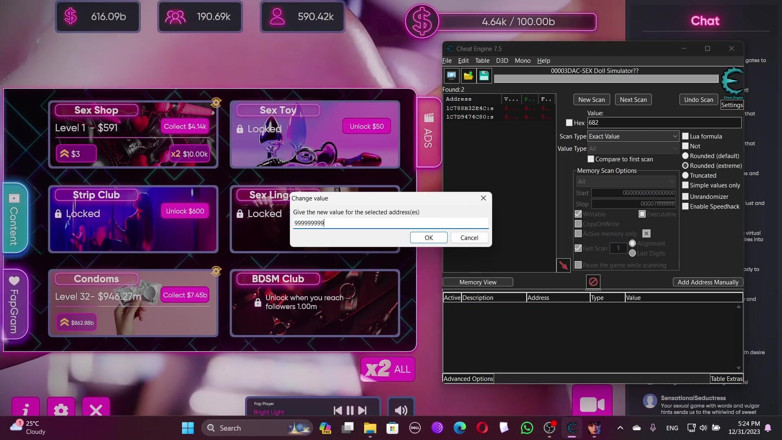This screenshot has width=782, height=440.
Task: Click the x2 ALL boost button
Action: tap(388, 370)
